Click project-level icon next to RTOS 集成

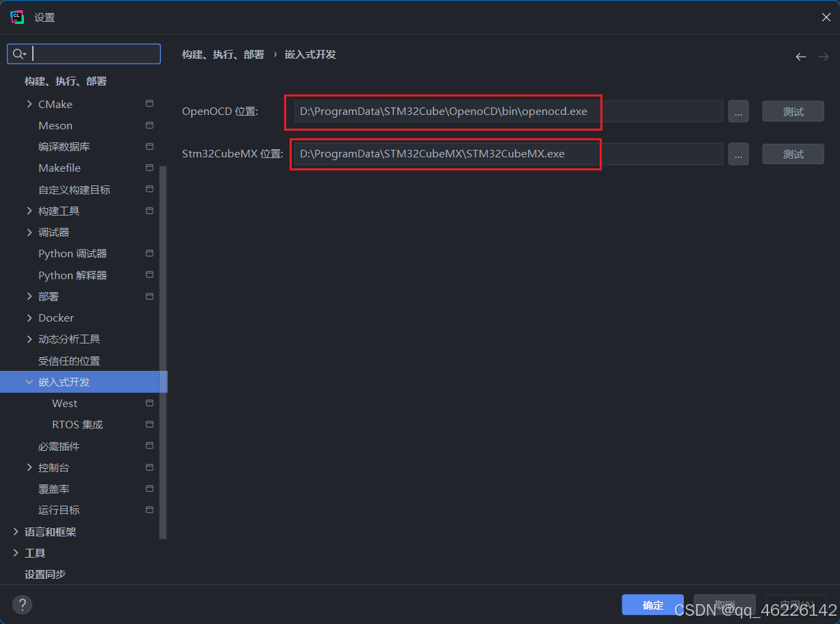click(149, 424)
